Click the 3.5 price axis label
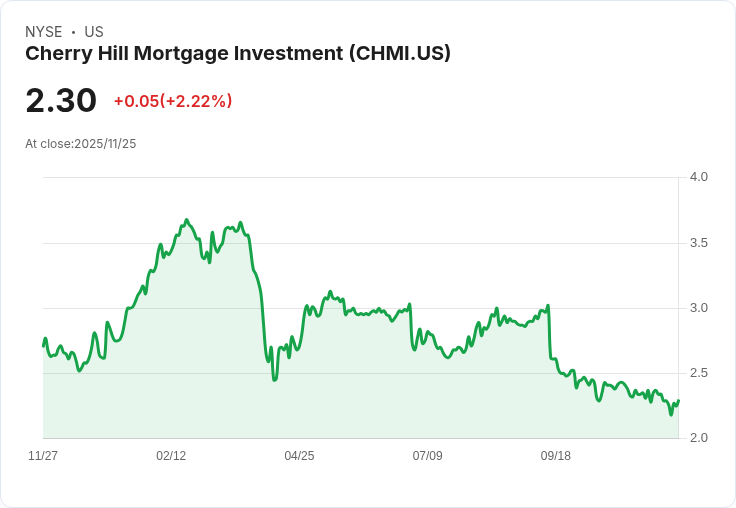Viewport: 736px width, 508px height. click(x=698, y=243)
